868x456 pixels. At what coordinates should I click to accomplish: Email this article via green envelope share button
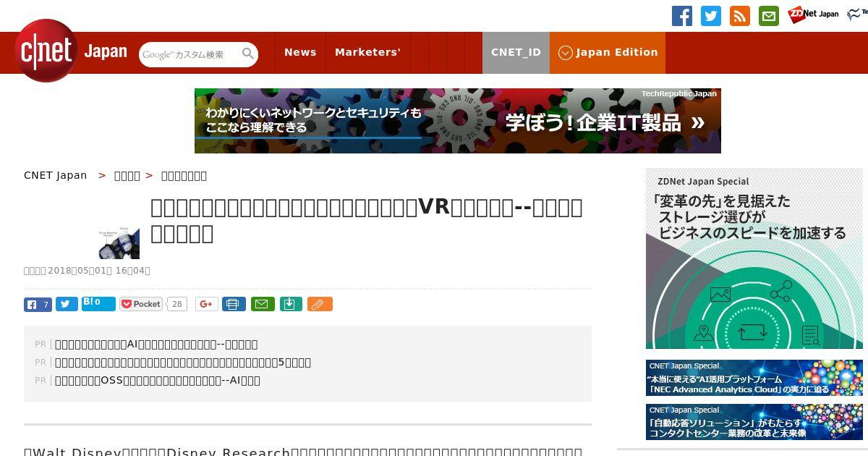(263, 304)
